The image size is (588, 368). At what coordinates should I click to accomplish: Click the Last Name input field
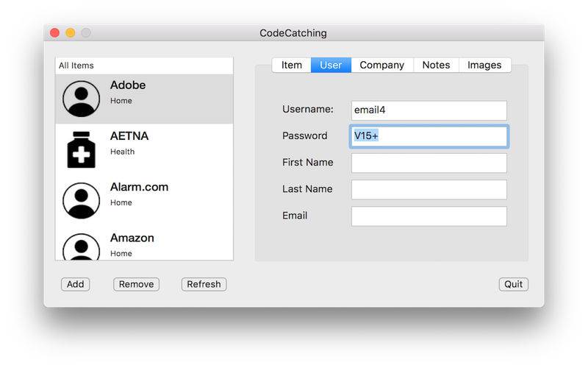click(x=429, y=189)
